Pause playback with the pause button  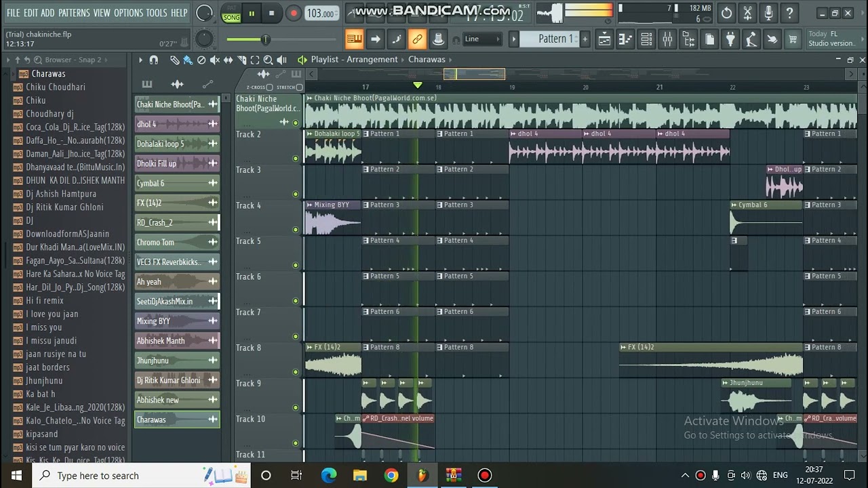(251, 13)
